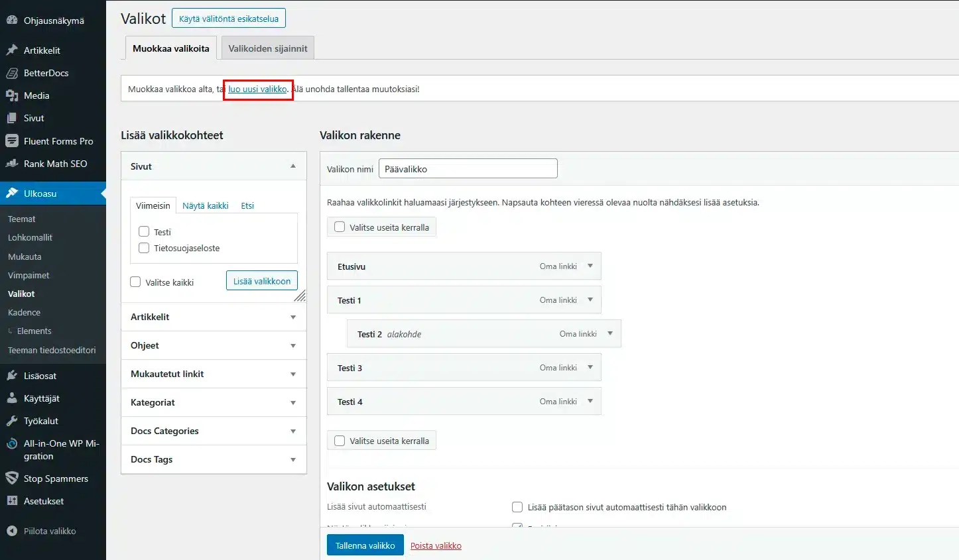Screen dimensions: 959x560
Task: Open Lisäosat via its plugin icon
Action: click(x=12, y=376)
